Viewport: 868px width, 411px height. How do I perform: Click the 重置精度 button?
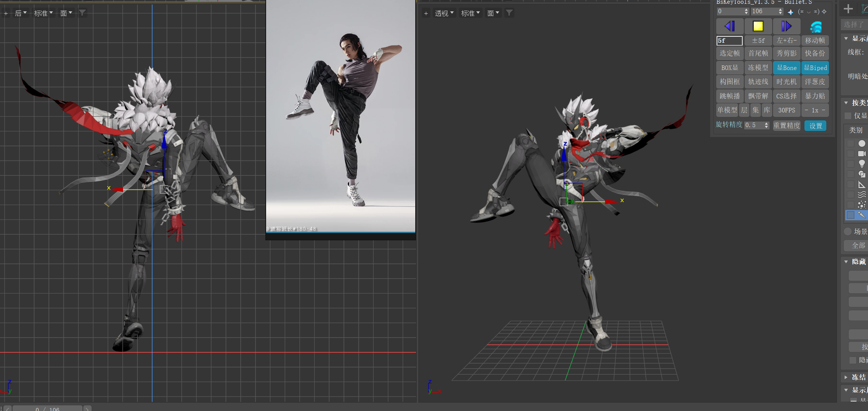787,125
